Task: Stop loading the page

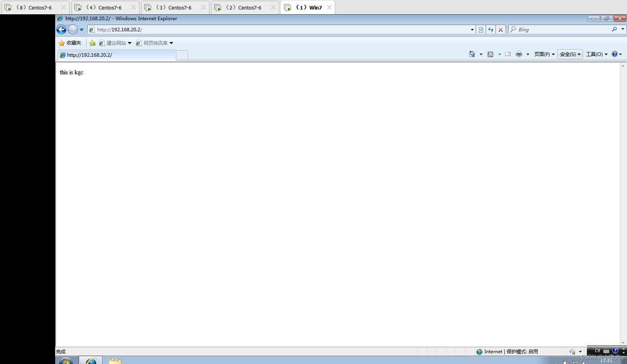Action: coord(501,30)
